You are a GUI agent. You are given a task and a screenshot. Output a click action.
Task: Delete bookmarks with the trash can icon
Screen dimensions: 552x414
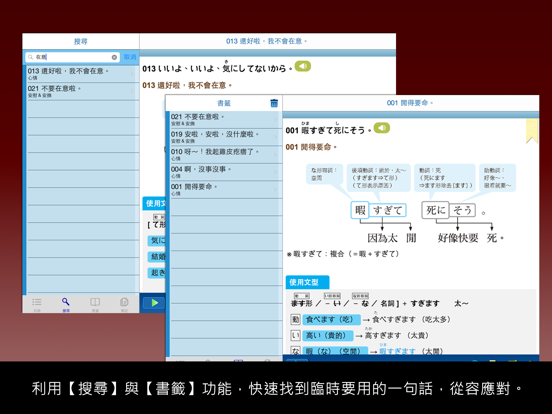coord(274,103)
